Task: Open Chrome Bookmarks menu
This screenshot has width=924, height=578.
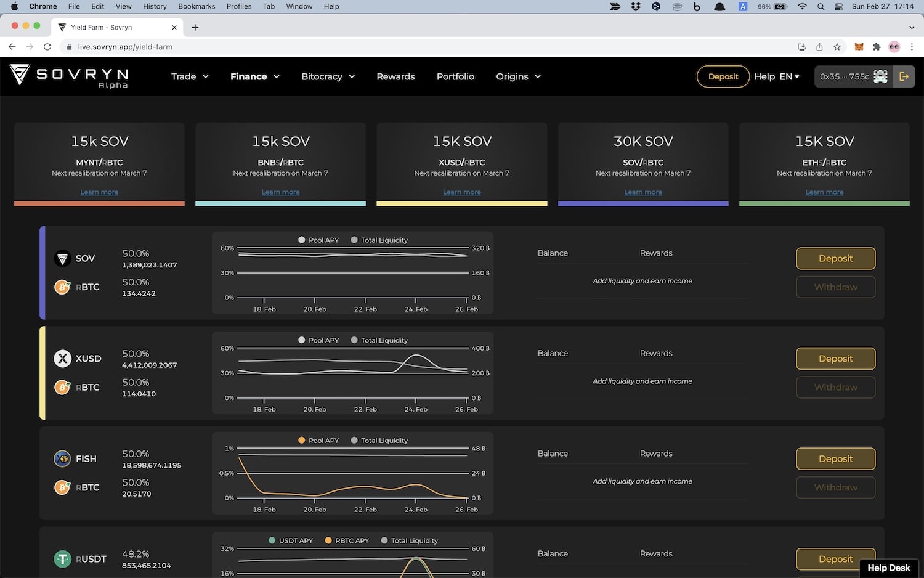Action: pyautogui.click(x=197, y=6)
